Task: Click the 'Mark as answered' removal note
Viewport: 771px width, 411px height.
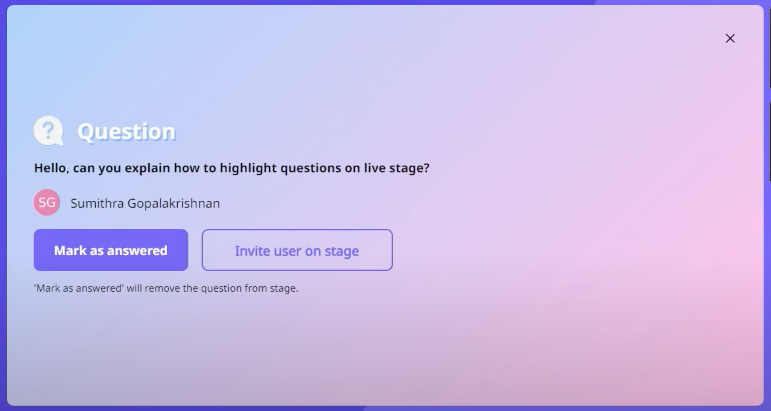Action: (x=166, y=288)
